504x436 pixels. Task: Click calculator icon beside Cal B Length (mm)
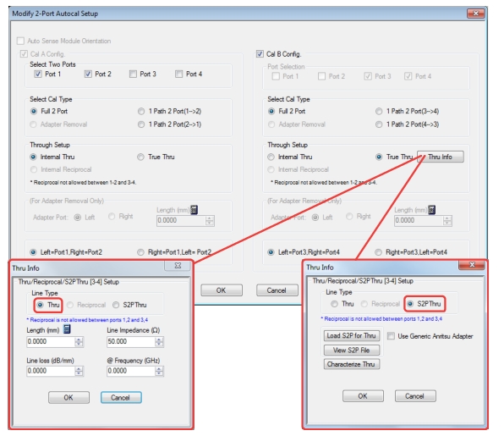click(x=431, y=210)
